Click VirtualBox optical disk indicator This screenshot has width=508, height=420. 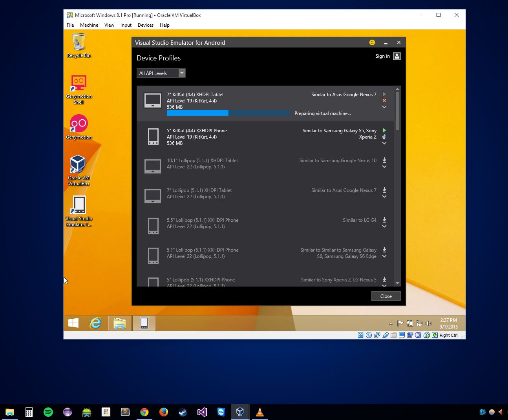pyautogui.click(x=369, y=335)
